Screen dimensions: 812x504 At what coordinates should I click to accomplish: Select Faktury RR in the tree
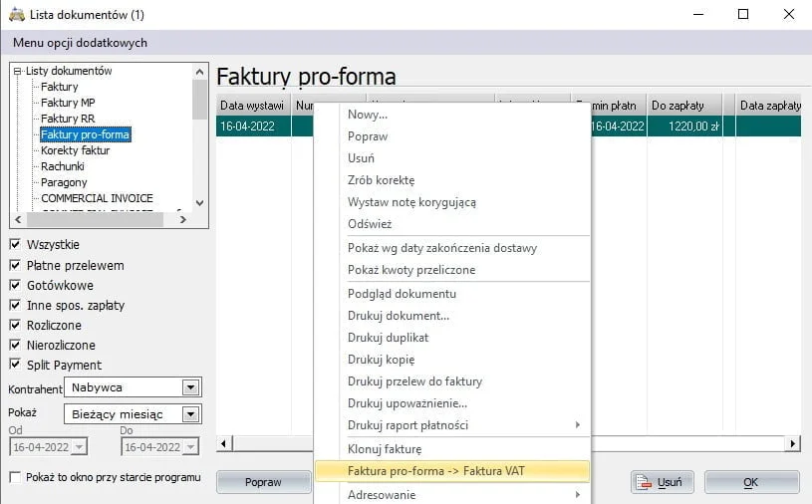click(x=68, y=119)
